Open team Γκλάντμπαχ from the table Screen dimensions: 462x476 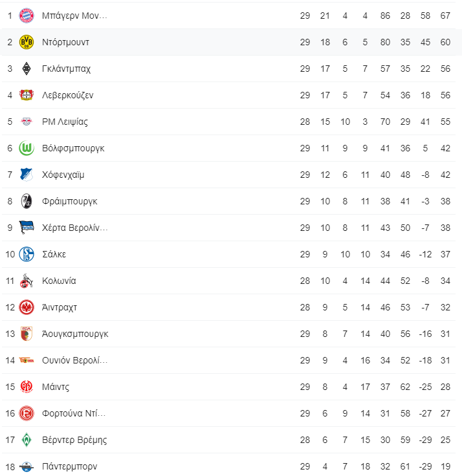66,69
